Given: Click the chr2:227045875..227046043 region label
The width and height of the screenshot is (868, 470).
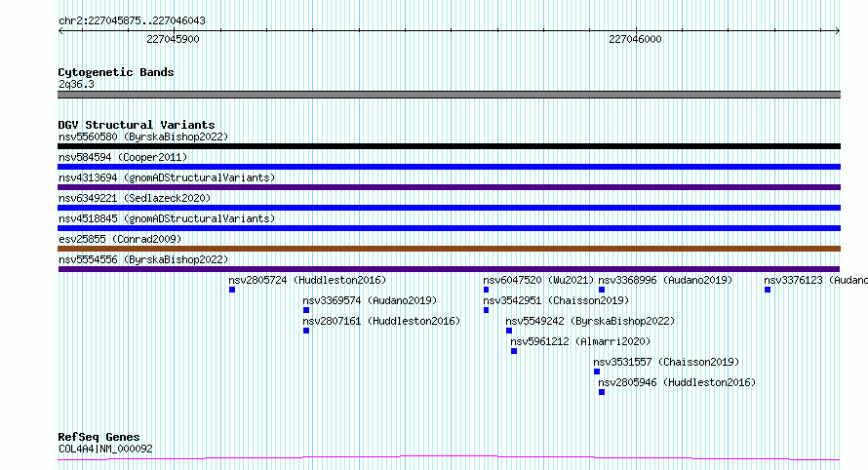Looking at the screenshot, I should (132, 20).
